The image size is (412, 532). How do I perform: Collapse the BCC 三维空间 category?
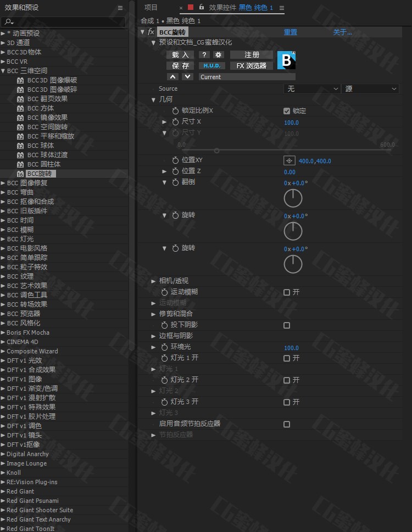click(x=3, y=71)
